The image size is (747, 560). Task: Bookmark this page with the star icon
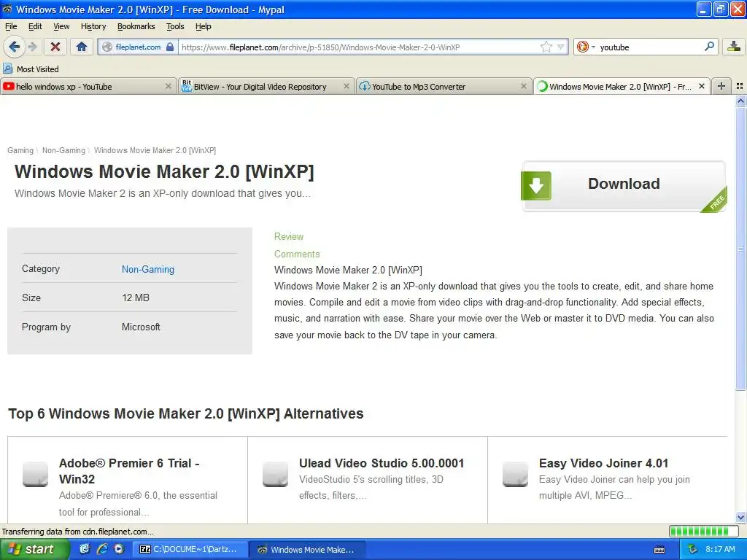pyautogui.click(x=546, y=47)
